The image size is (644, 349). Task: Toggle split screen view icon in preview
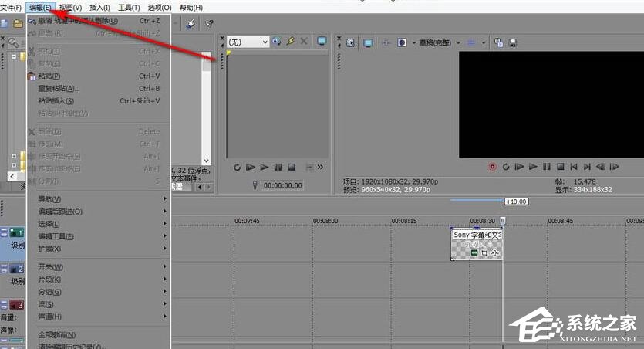(402, 42)
